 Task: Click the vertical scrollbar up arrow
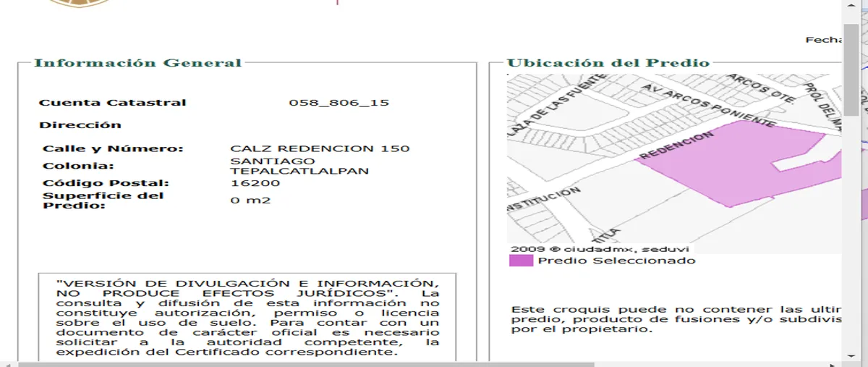pyautogui.click(x=851, y=6)
